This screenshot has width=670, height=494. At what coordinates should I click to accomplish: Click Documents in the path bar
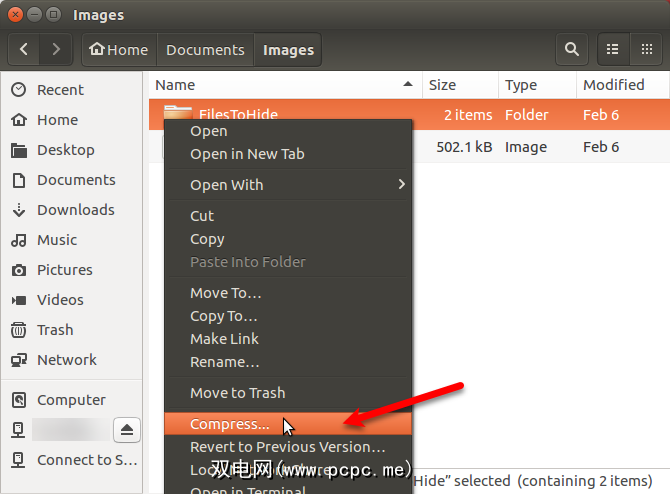[x=205, y=49]
